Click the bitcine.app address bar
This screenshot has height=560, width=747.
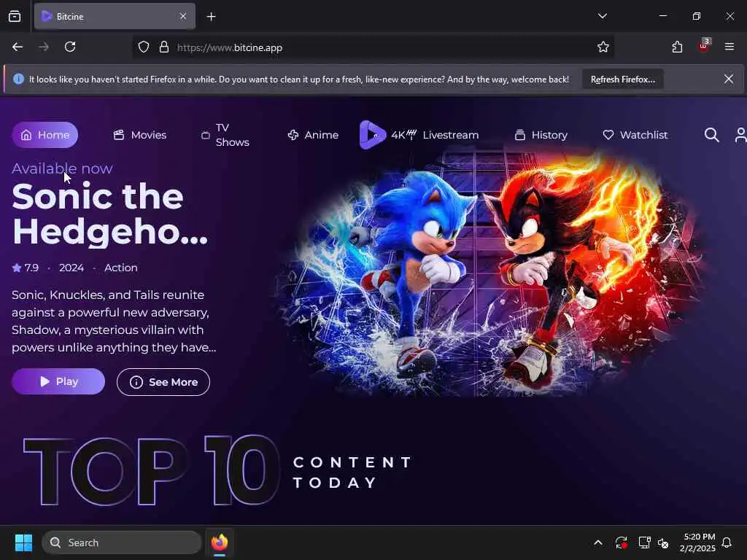click(373, 47)
